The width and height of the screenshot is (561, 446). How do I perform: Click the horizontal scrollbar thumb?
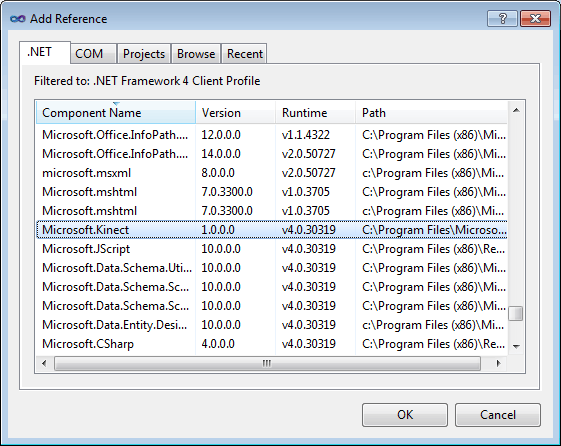click(x=267, y=364)
